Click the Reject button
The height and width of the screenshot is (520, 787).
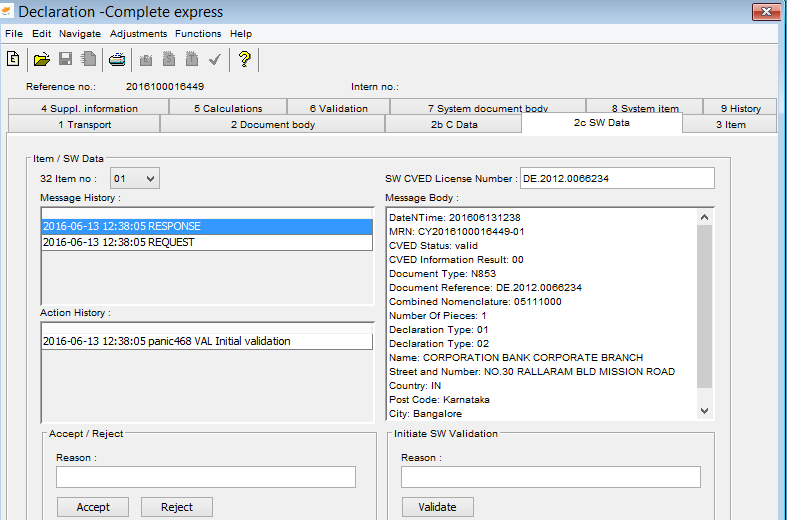(177, 507)
